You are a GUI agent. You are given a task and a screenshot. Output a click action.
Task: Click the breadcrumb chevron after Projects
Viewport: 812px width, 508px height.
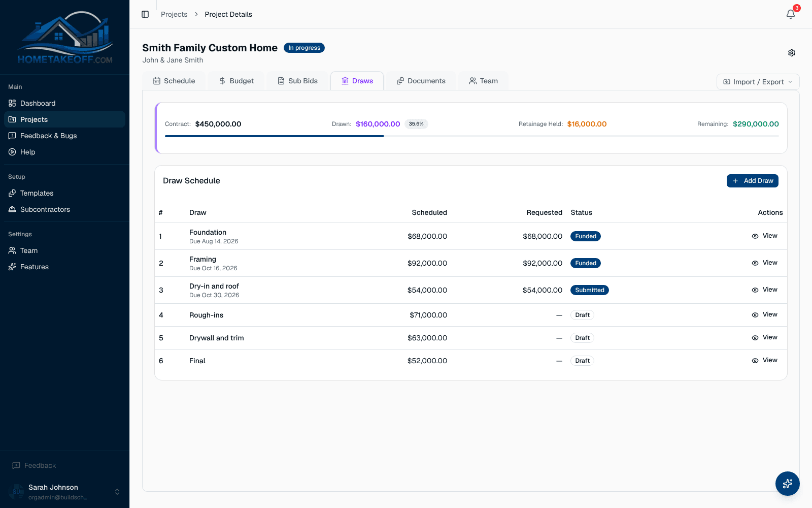pos(196,14)
